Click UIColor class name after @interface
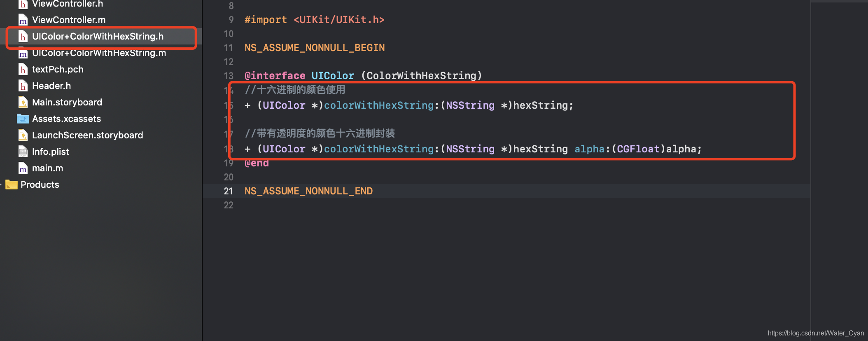Image resolution: width=868 pixels, height=341 pixels. click(x=333, y=76)
